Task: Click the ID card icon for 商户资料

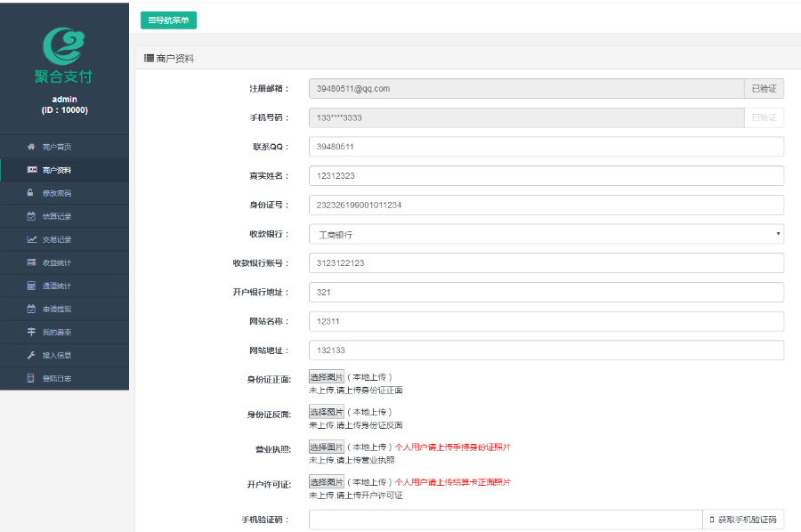Action: pos(32,170)
